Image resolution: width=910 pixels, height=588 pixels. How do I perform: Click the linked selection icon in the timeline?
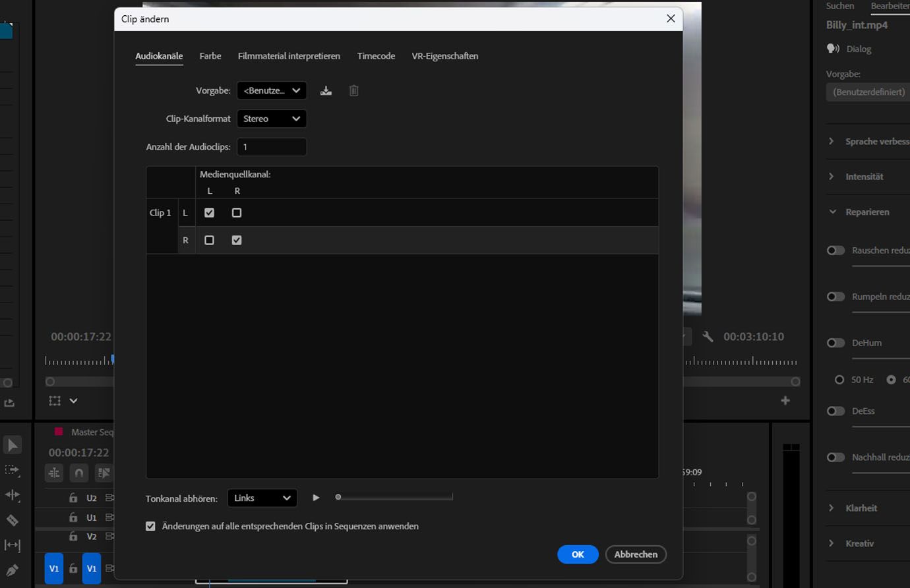point(103,473)
